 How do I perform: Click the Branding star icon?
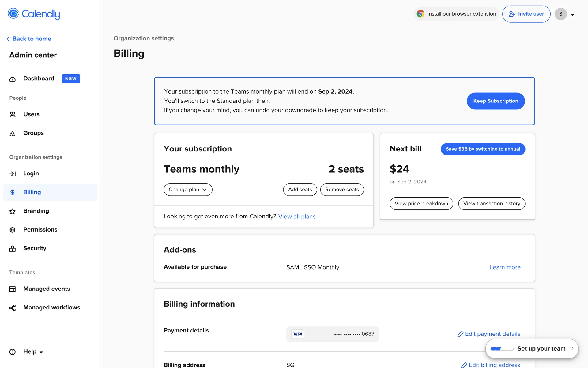point(13,211)
